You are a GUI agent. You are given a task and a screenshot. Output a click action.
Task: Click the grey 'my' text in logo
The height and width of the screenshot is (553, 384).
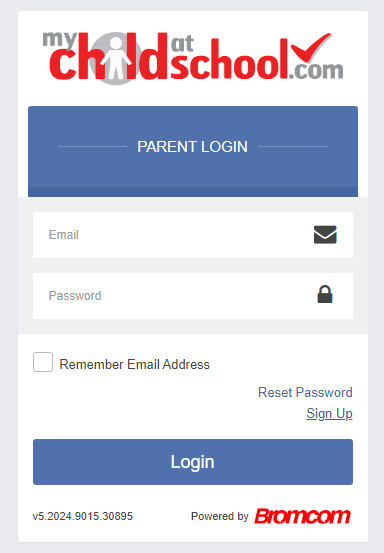[59, 40]
